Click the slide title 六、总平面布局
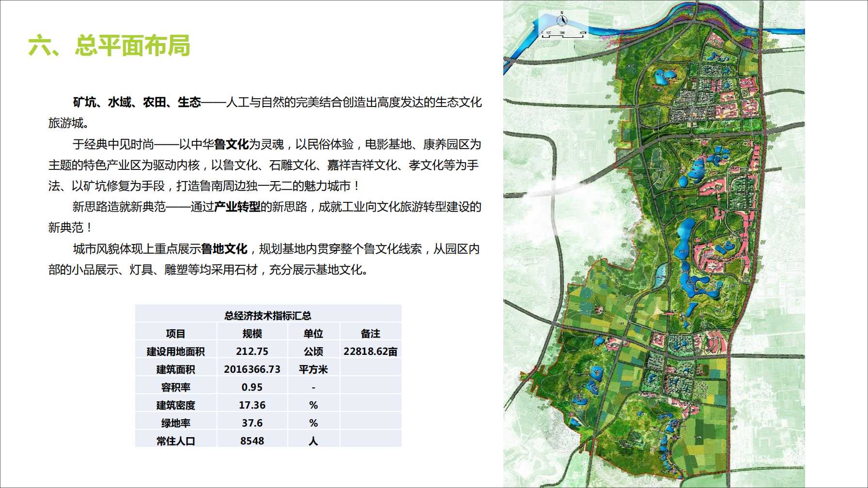The image size is (868, 488). pyautogui.click(x=109, y=46)
